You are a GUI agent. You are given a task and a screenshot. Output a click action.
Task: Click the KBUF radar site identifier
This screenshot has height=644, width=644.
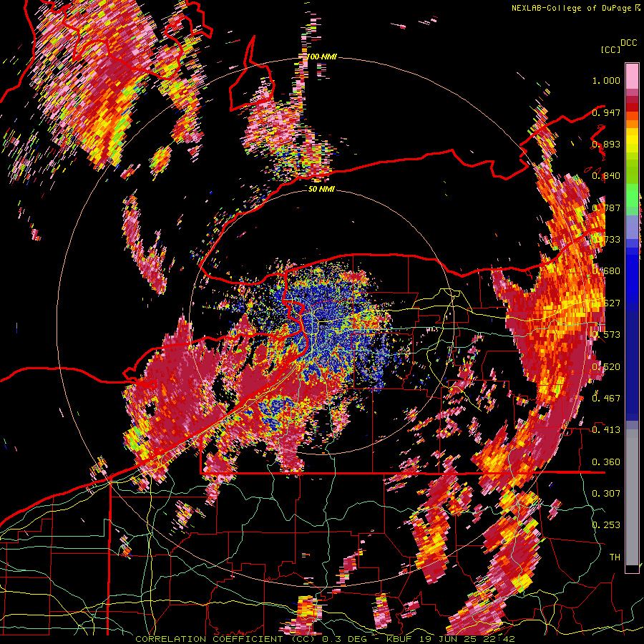pyautogui.click(x=399, y=639)
